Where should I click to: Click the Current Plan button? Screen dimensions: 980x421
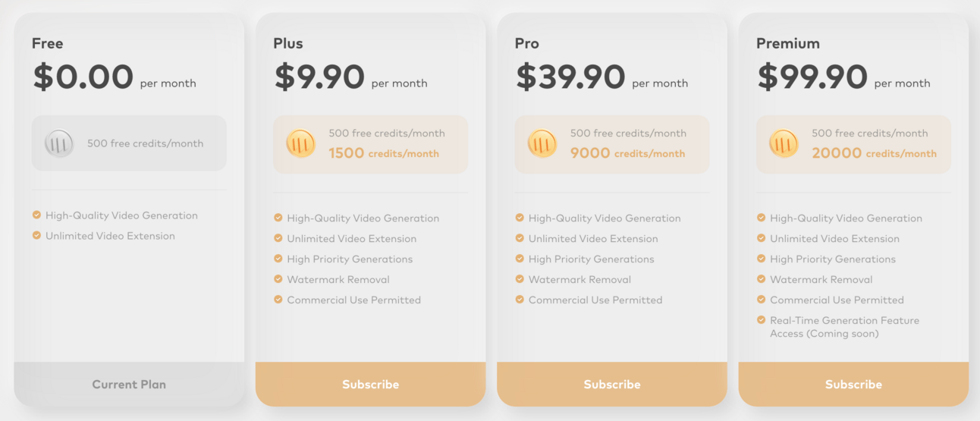(x=129, y=384)
